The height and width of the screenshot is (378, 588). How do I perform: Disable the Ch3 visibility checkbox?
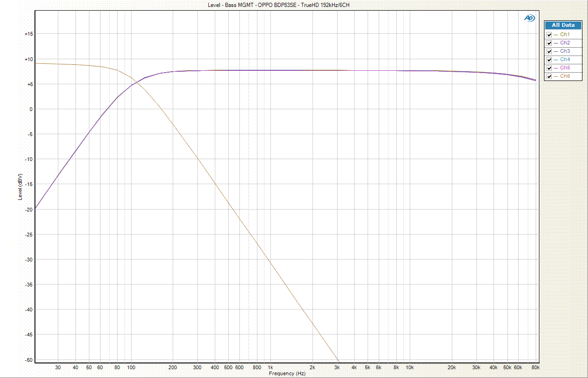[549, 51]
